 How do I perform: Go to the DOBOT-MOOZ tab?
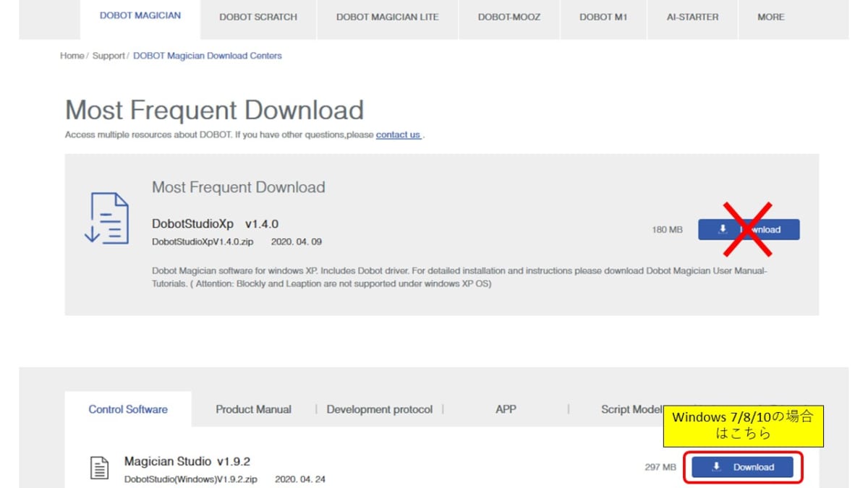click(509, 17)
